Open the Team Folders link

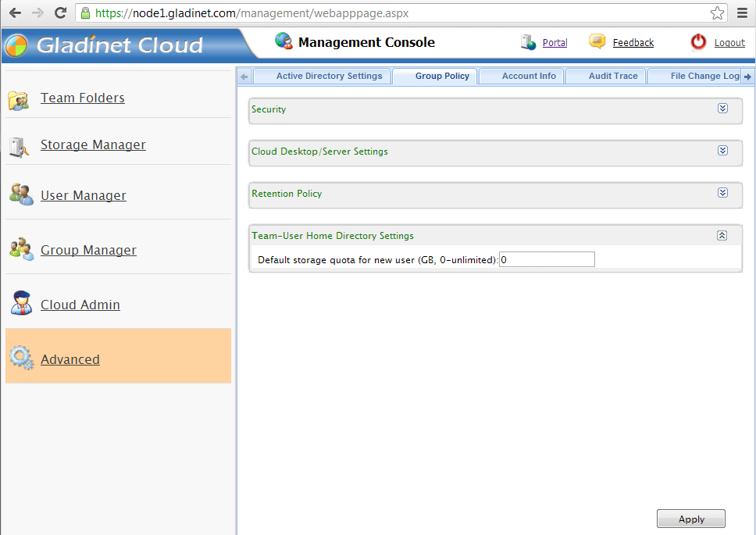(83, 98)
